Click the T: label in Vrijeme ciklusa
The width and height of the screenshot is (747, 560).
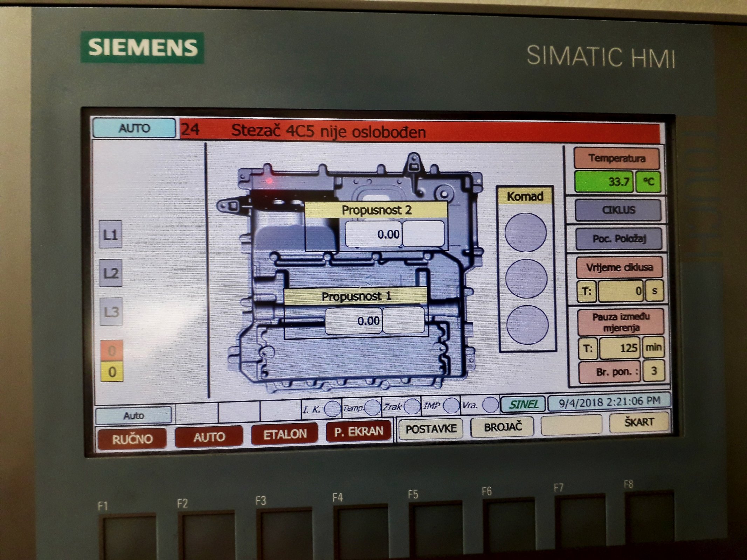click(587, 292)
